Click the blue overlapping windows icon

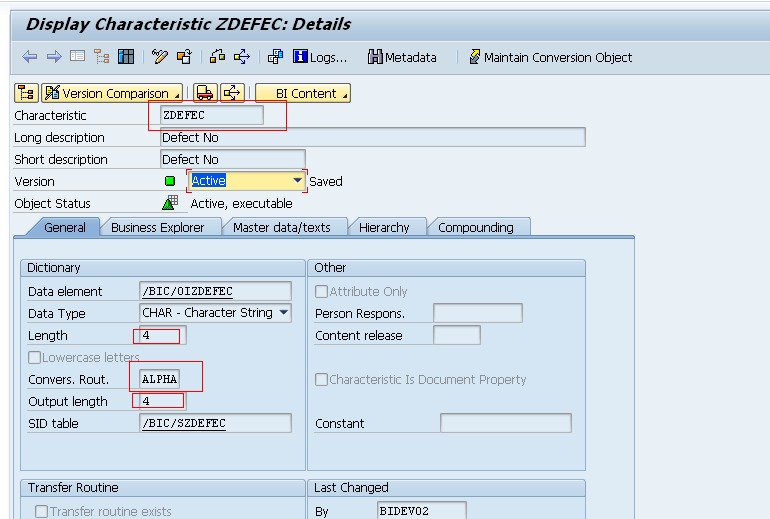click(x=275, y=56)
